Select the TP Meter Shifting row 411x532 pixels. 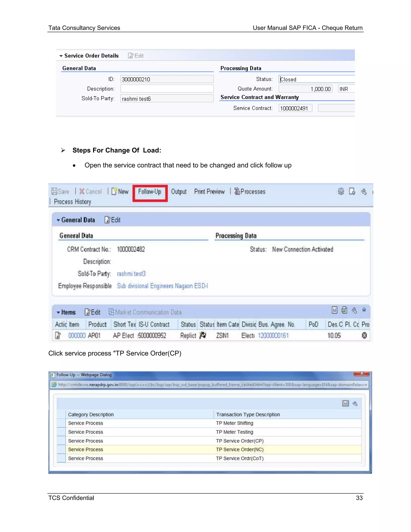click(209, 423)
